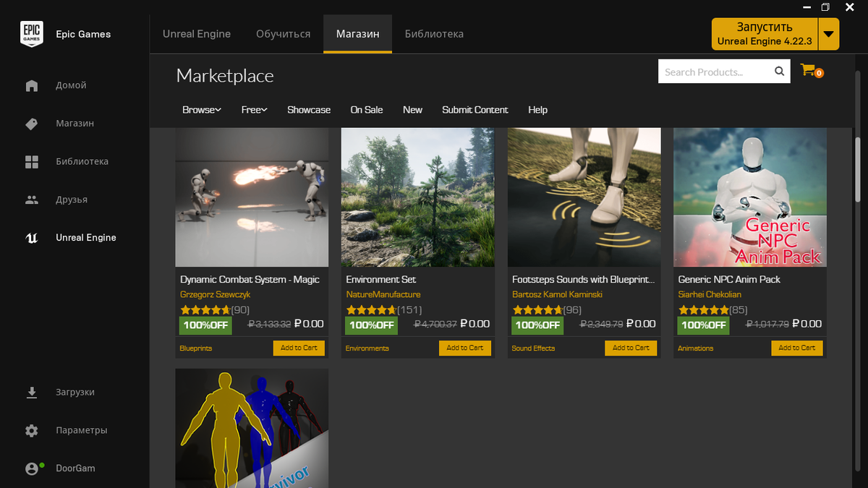Open the shopping cart icon
Screen dimensions: 868x488
click(x=808, y=70)
